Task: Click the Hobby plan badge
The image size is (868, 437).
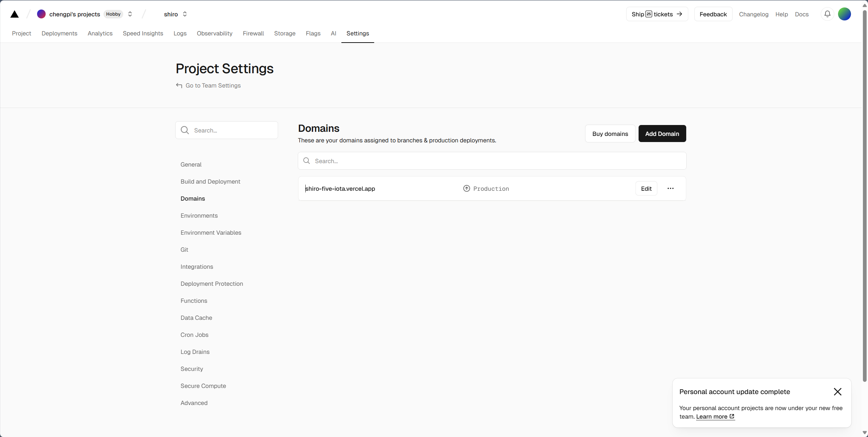Action: [x=113, y=14]
